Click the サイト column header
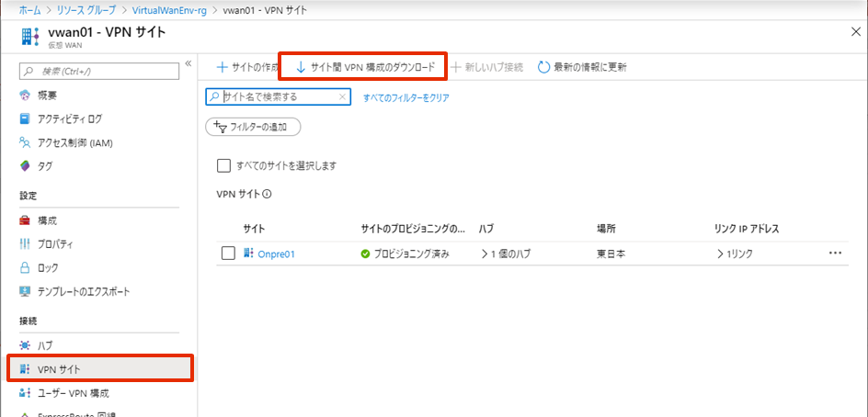The height and width of the screenshot is (417, 868). pos(254,229)
